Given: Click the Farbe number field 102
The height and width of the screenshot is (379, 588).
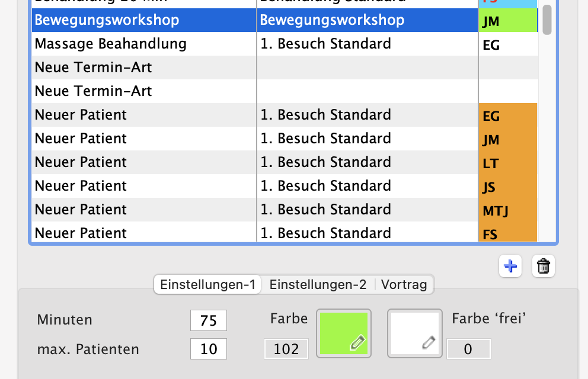Looking at the screenshot, I should 286,349.
